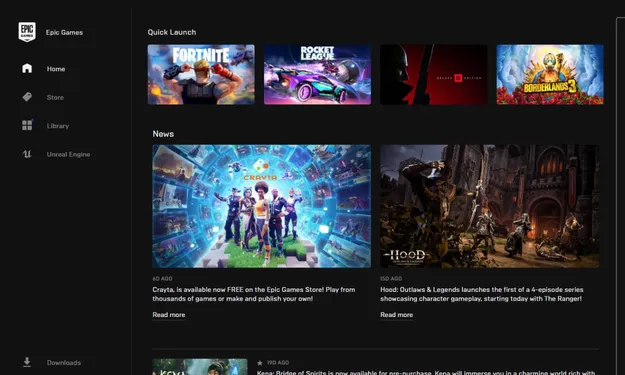
Task: Click the News heading
Action: [x=163, y=134]
